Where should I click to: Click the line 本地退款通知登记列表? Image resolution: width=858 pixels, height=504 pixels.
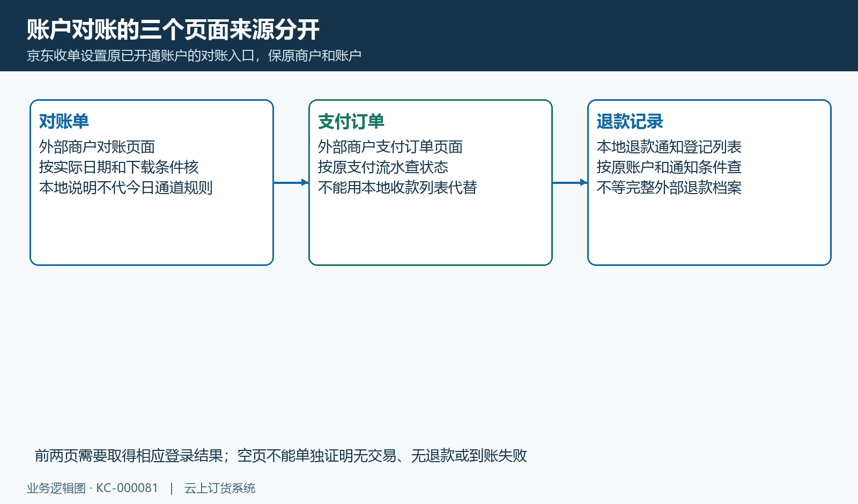coord(669,147)
